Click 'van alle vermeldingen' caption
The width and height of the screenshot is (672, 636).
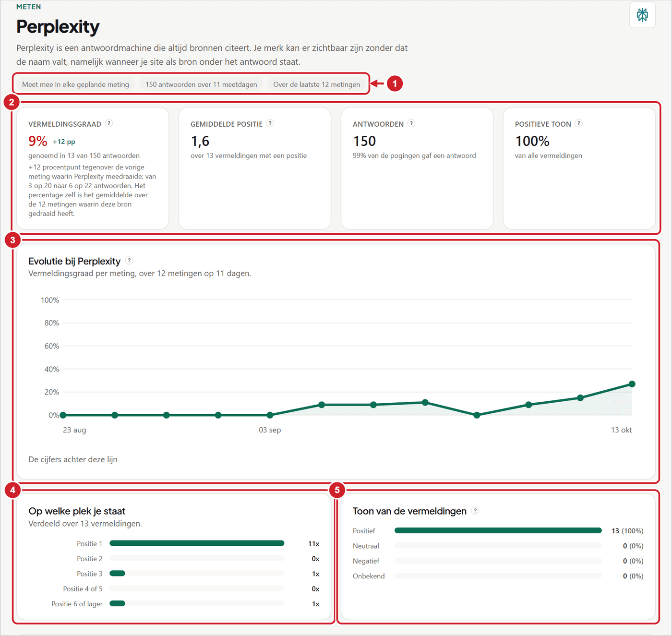coord(548,156)
